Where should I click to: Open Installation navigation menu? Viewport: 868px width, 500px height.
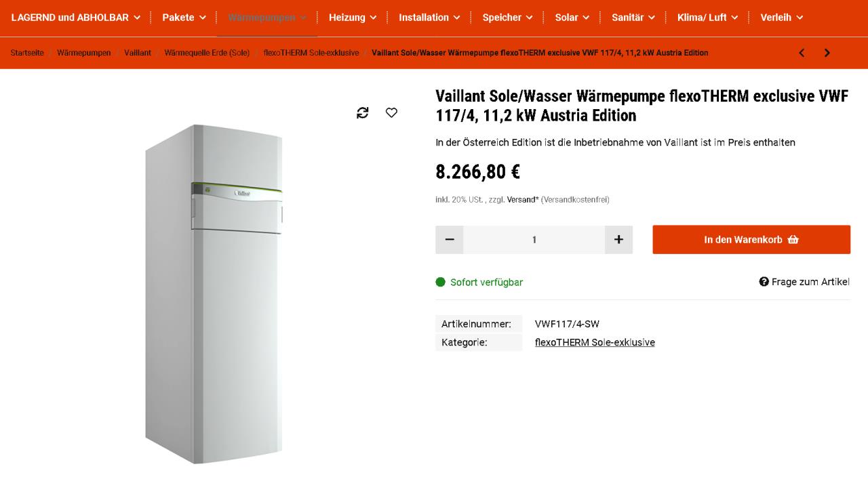[429, 18]
